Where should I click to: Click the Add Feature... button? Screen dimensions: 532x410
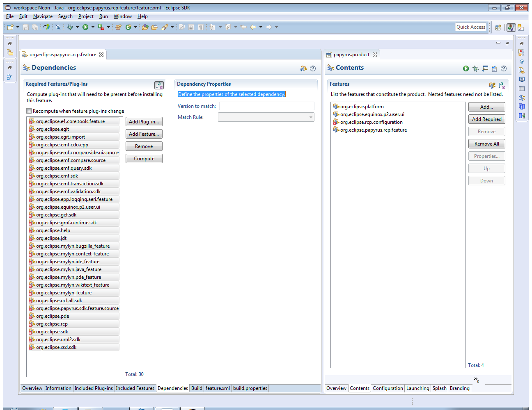(144, 134)
